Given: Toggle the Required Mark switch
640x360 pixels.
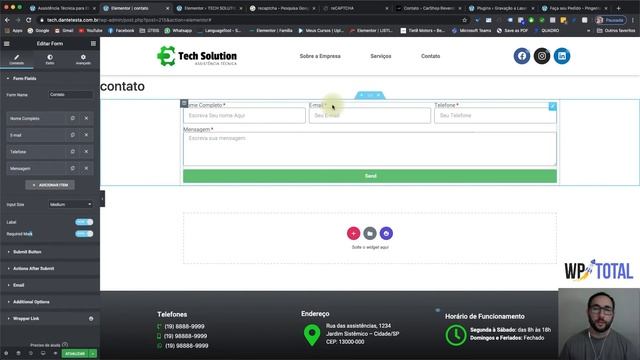Looking at the screenshot, I should coord(84,234).
